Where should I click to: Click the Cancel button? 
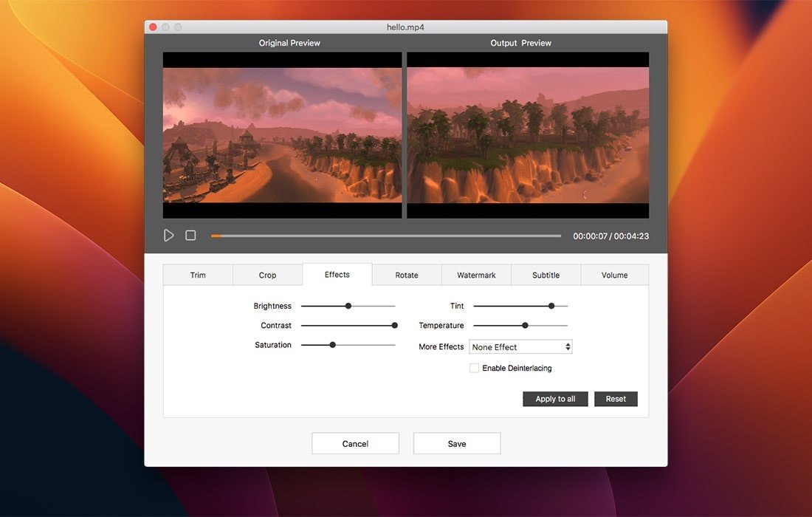[x=355, y=443]
